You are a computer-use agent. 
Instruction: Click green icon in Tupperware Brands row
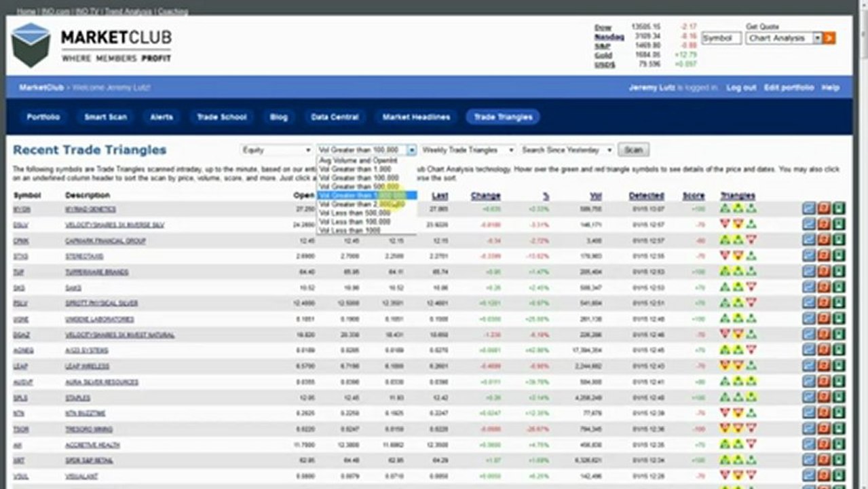(839, 272)
